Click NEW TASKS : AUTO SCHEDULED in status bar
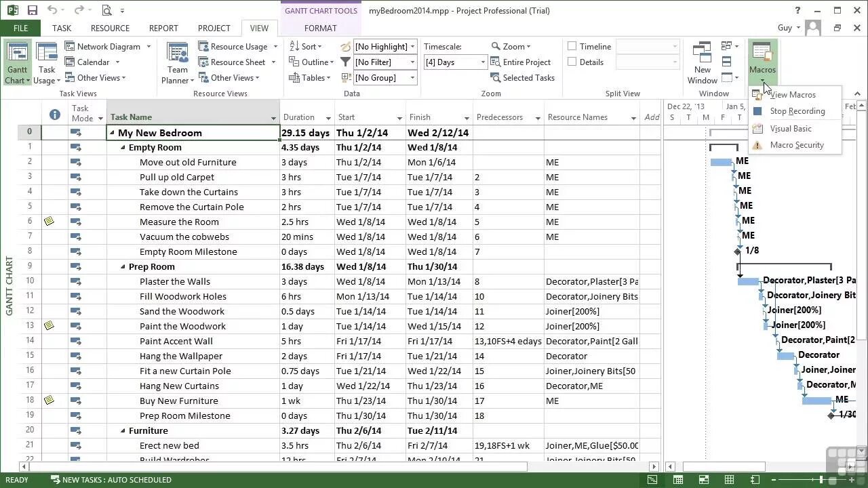868x488 pixels. click(111, 480)
